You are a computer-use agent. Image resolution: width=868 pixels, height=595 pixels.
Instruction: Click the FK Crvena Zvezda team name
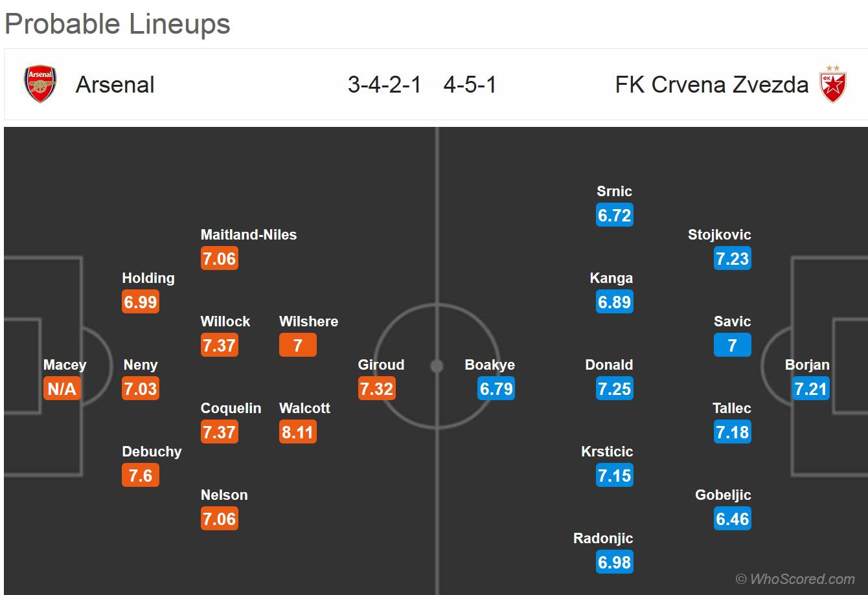pyautogui.click(x=711, y=85)
